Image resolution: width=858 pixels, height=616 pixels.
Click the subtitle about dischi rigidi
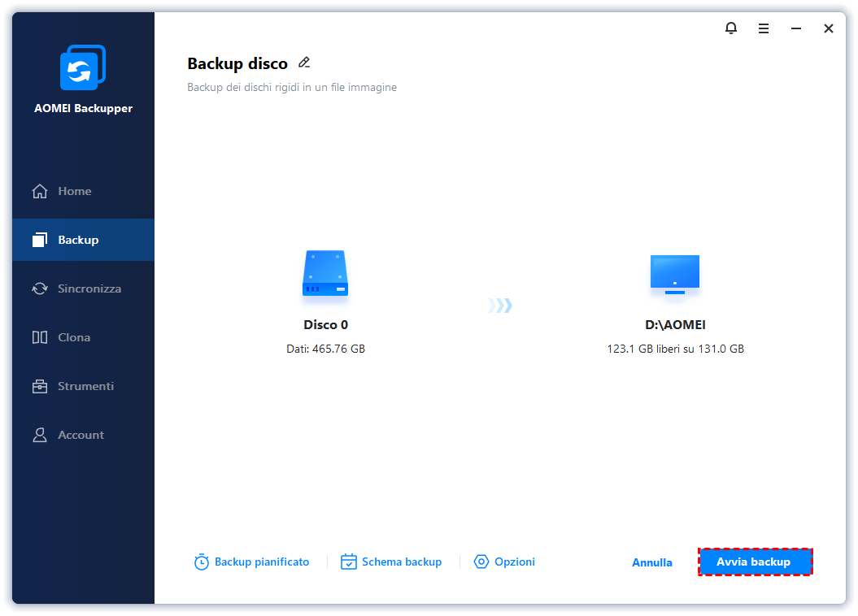click(x=292, y=88)
